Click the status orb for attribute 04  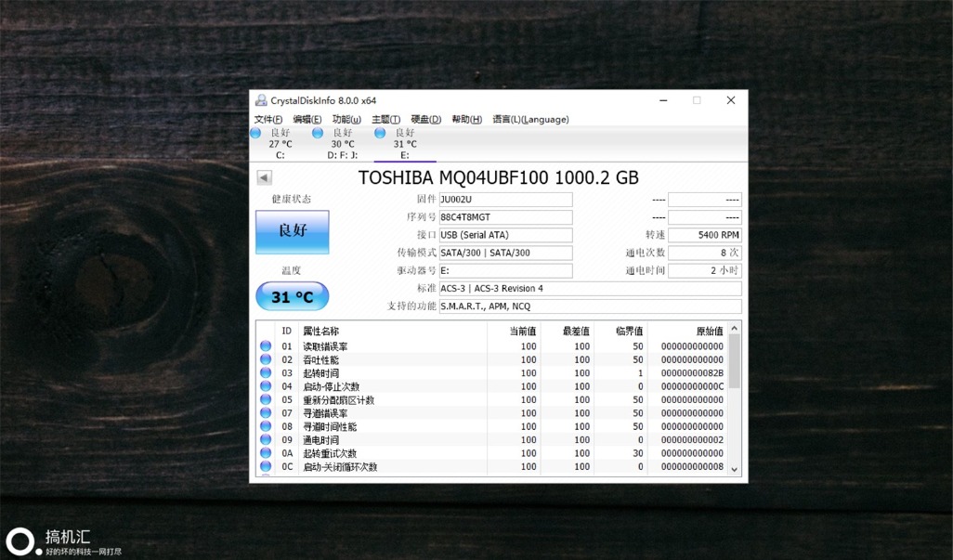pos(266,386)
